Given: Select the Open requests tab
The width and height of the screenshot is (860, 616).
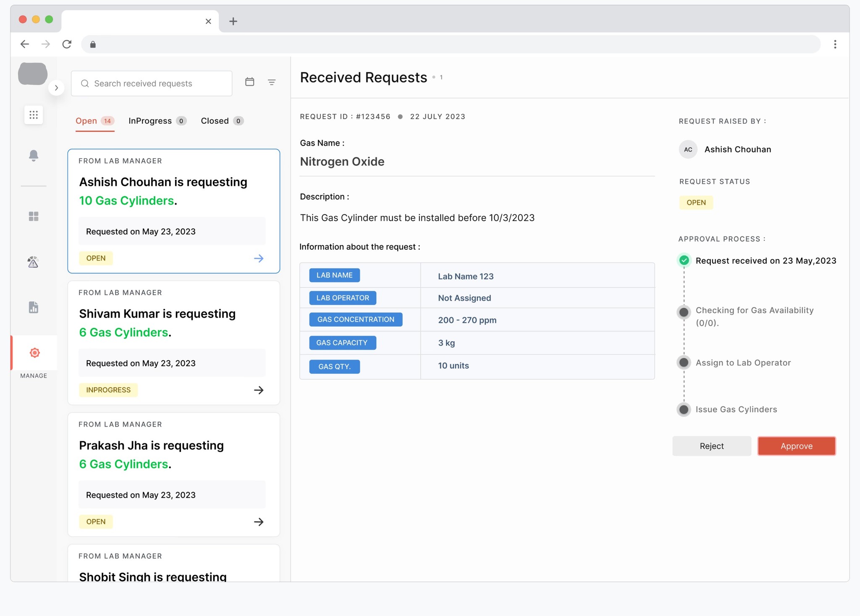Looking at the screenshot, I should 87,121.
